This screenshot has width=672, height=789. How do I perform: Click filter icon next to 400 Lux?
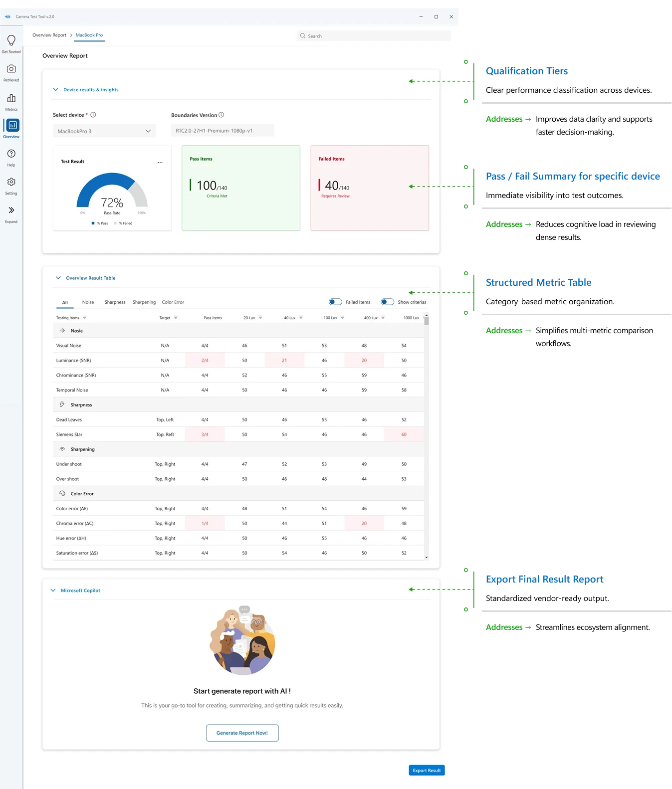(x=383, y=318)
